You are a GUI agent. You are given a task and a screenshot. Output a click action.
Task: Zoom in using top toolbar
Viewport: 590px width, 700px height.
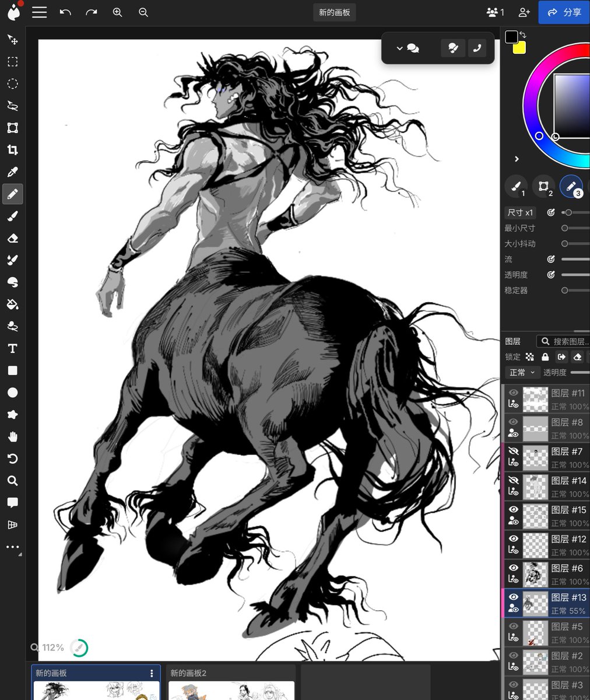point(117,12)
